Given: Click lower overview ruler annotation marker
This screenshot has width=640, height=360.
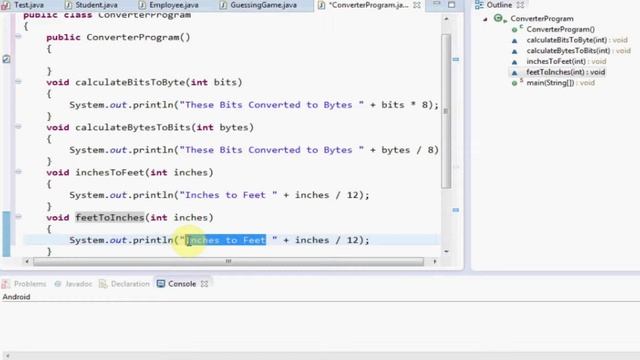Looking at the screenshot, I should (x=456, y=210).
